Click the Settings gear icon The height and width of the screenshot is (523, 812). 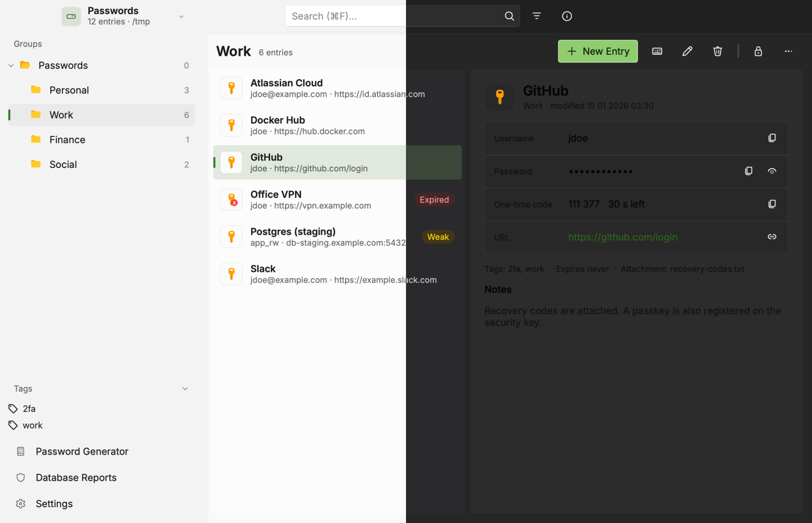pyautogui.click(x=21, y=504)
